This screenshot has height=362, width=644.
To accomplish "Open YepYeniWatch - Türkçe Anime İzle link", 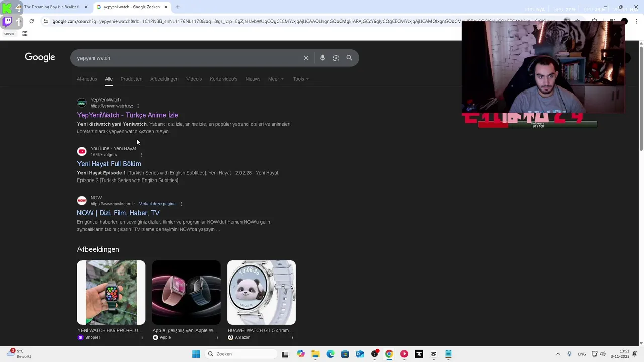I will pyautogui.click(x=127, y=115).
